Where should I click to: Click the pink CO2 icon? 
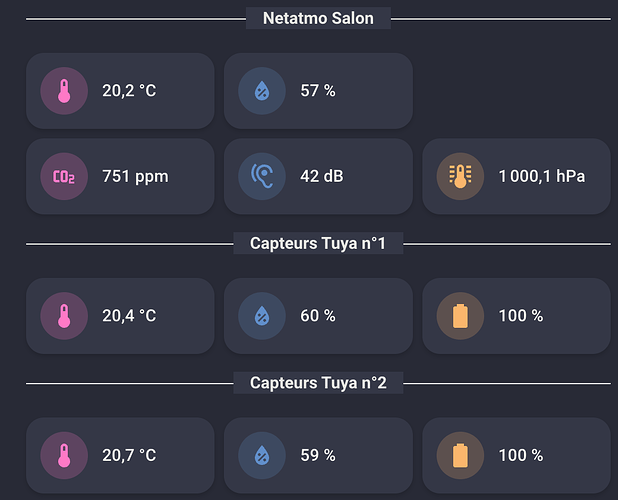[x=63, y=177]
